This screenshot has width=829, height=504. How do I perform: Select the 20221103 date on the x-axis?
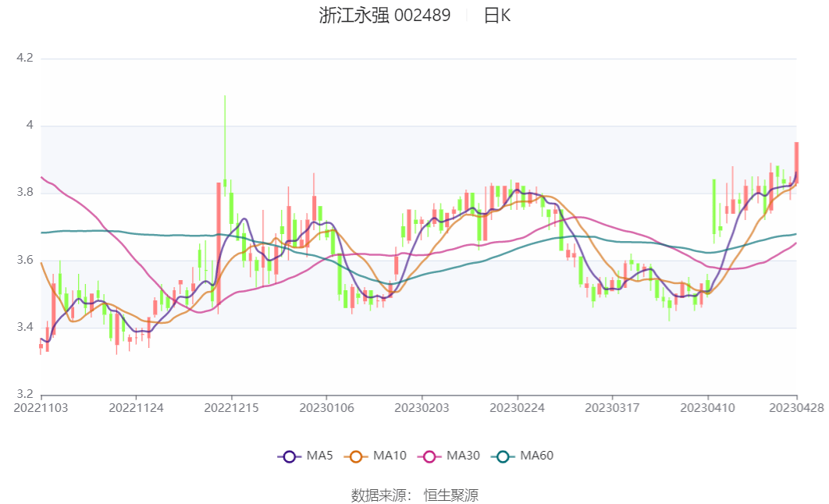pyautogui.click(x=41, y=407)
